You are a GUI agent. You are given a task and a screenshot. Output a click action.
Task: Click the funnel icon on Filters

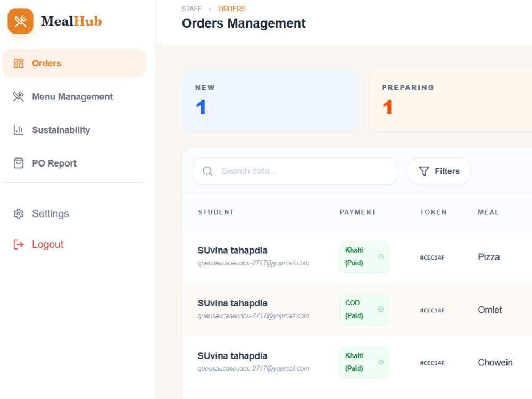coord(424,171)
